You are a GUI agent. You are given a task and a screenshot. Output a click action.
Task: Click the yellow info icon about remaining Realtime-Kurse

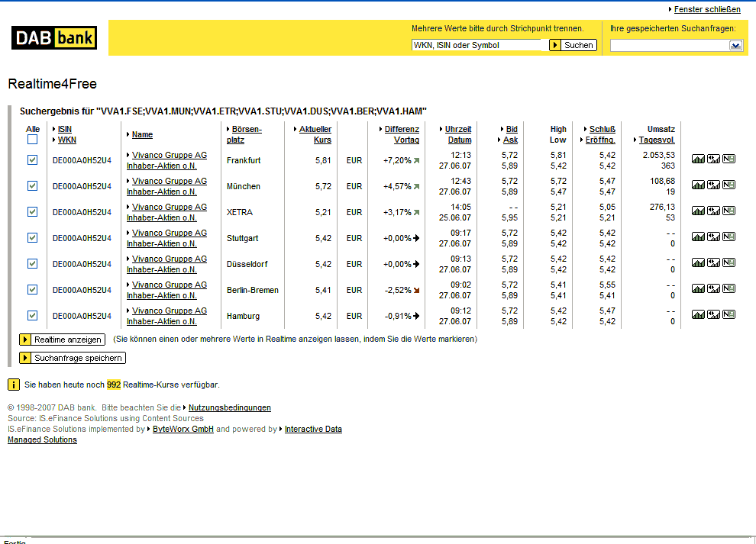click(14, 385)
